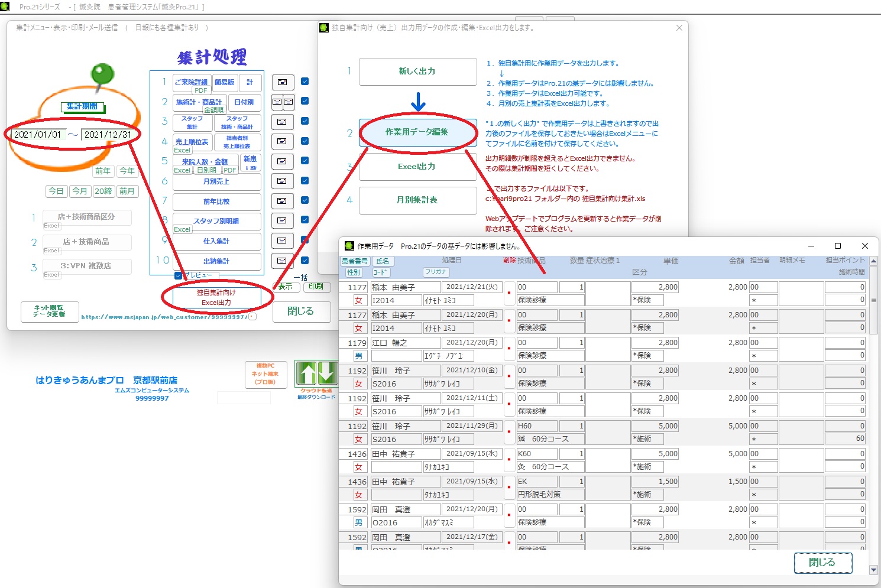The width and height of the screenshot is (881, 588).
Task: Close the 作業用データ window with 閉じる
Action: tap(822, 563)
